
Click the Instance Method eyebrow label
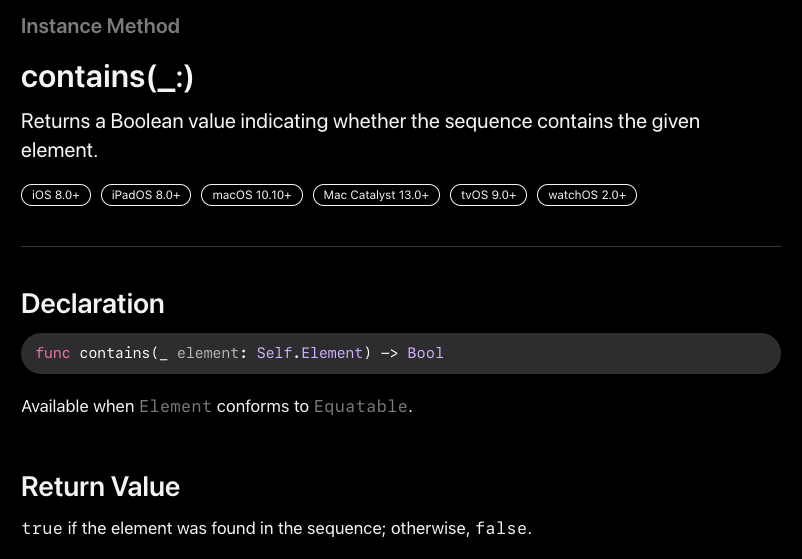click(x=100, y=26)
